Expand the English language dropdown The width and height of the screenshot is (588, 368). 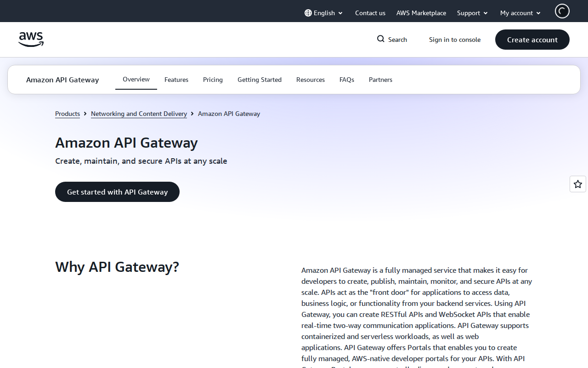pos(324,13)
